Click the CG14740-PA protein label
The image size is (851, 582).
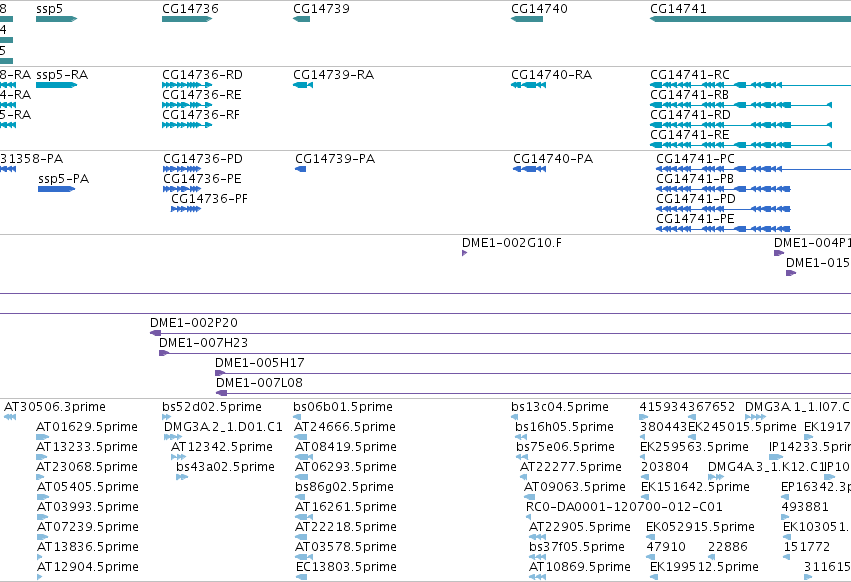point(553,159)
